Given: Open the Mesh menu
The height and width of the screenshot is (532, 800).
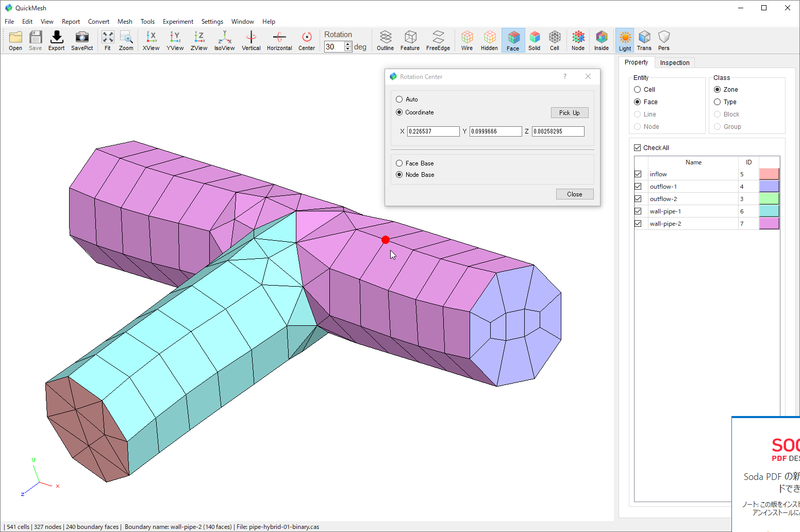Looking at the screenshot, I should [125, 22].
